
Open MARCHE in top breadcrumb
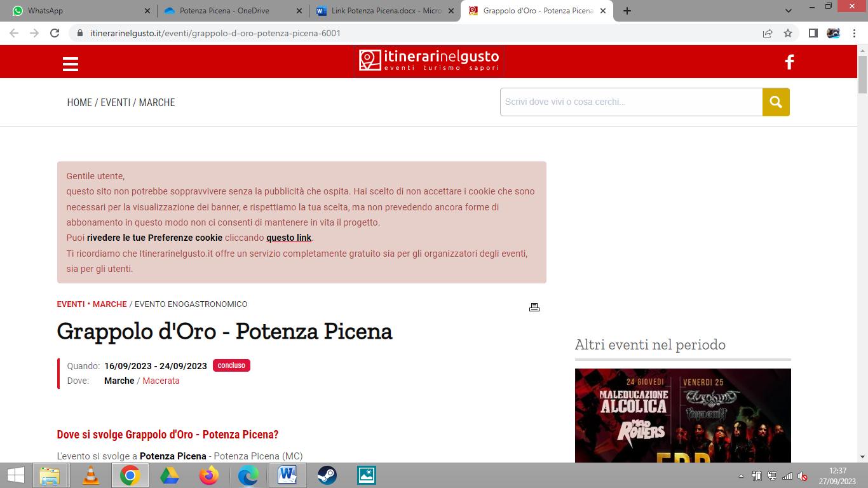tap(157, 102)
